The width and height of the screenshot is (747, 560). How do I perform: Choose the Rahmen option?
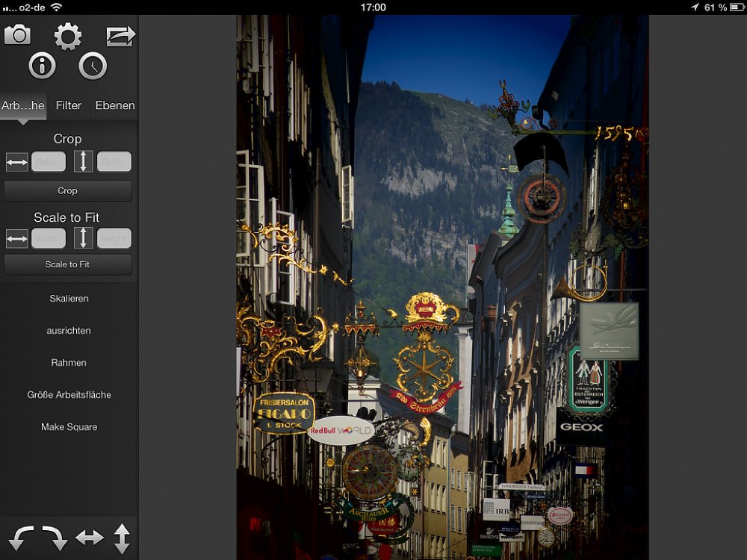[69, 362]
